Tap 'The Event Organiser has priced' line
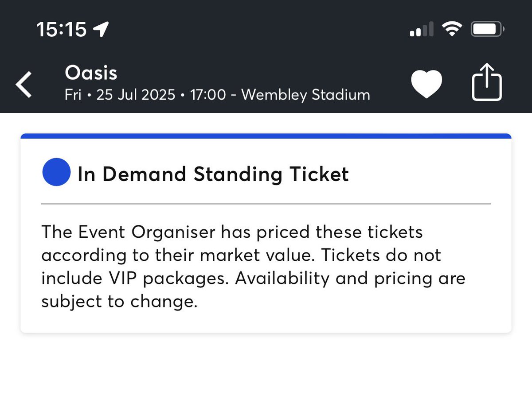 click(x=232, y=232)
